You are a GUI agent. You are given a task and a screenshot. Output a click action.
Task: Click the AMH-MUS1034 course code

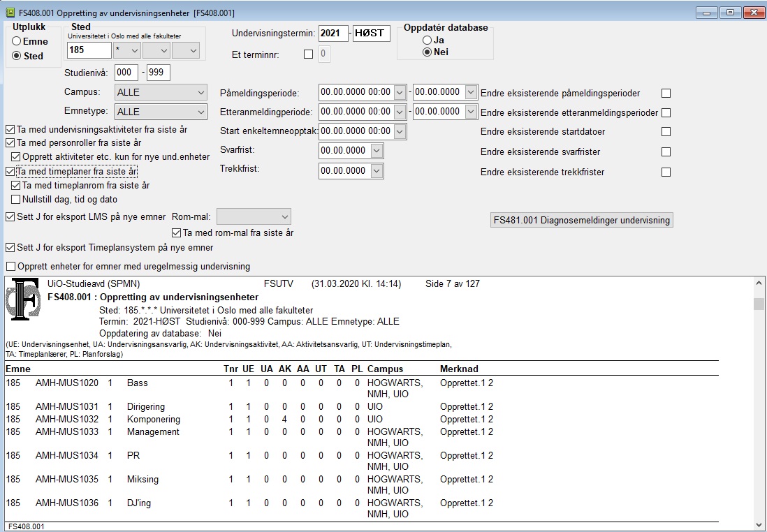(x=67, y=456)
